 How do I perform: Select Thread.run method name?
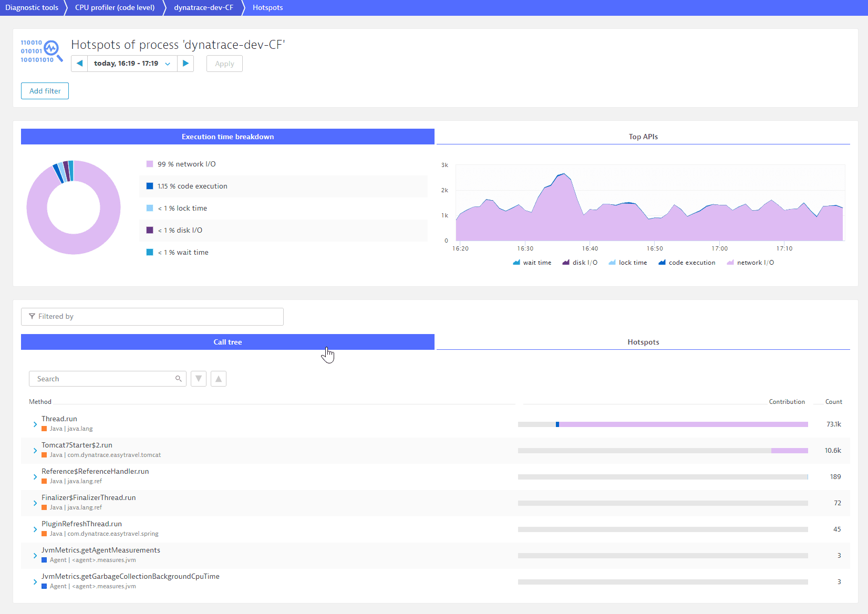pyautogui.click(x=59, y=419)
